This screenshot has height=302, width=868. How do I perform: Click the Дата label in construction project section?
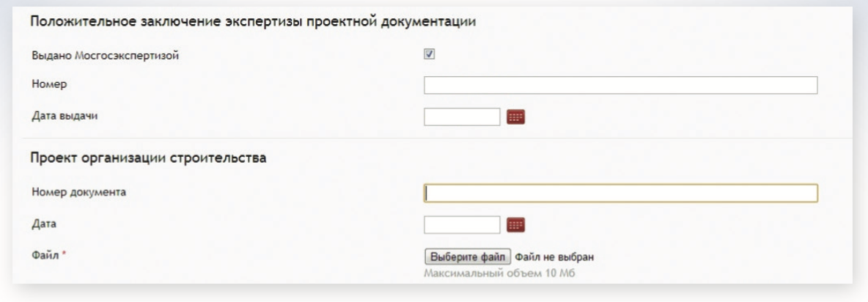pos(44,224)
